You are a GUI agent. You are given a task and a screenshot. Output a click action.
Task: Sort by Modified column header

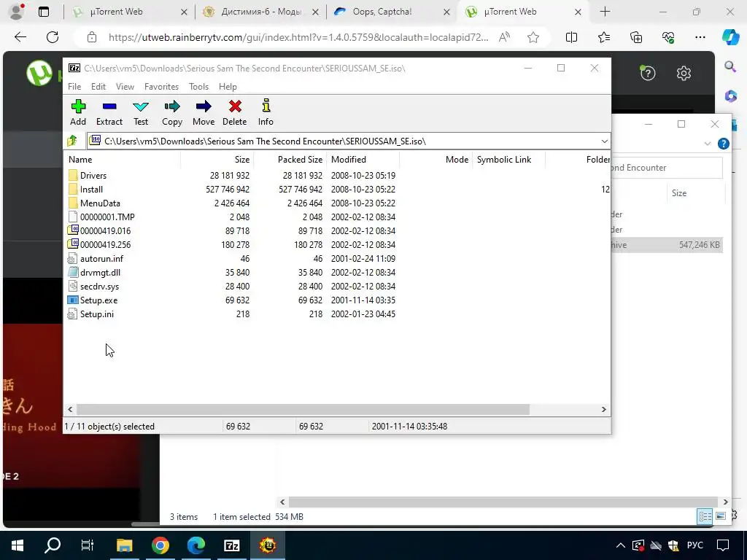363,160
